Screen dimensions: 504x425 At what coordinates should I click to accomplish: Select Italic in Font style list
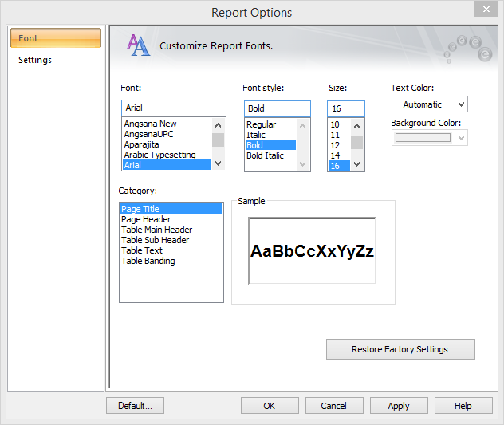tap(256, 135)
